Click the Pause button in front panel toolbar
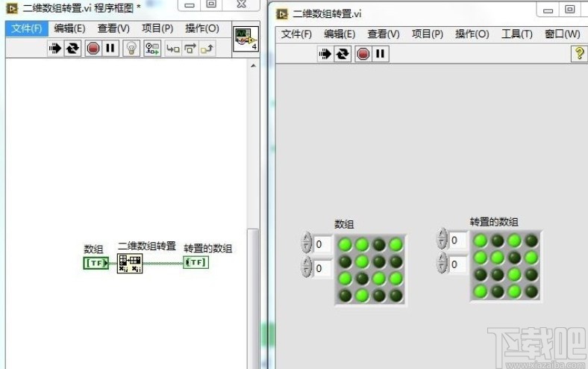 coord(381,54)
